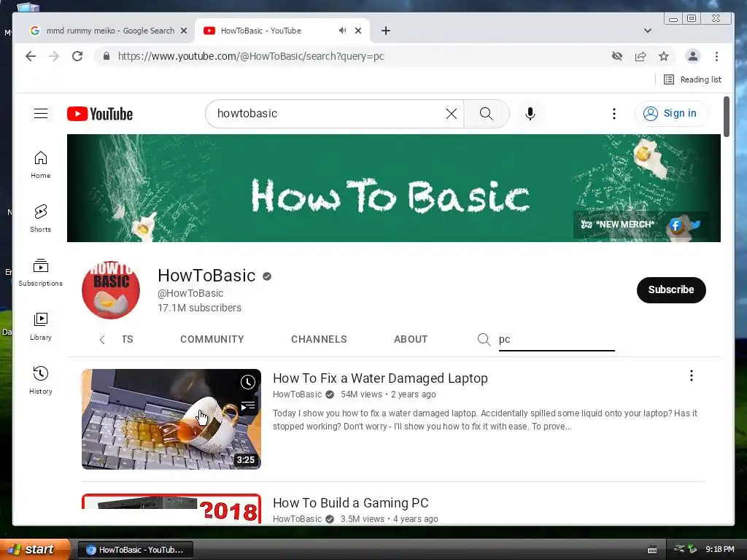Open Subscriptions in the sidebar

point(41,273)
